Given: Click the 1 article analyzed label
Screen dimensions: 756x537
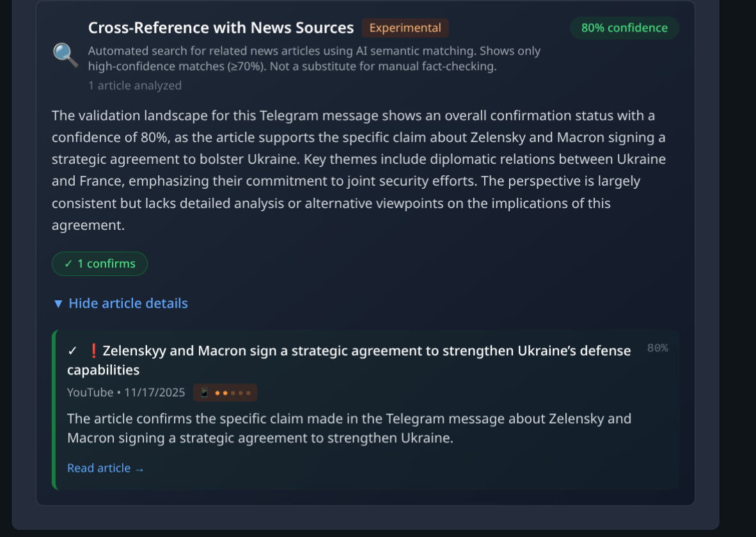Looking at the screenshot, I should [x=135, y=86].
